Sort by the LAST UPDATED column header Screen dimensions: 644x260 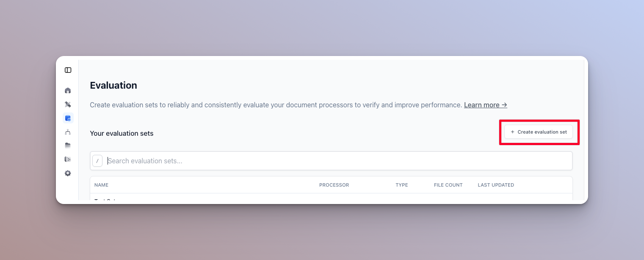[496, 185]
